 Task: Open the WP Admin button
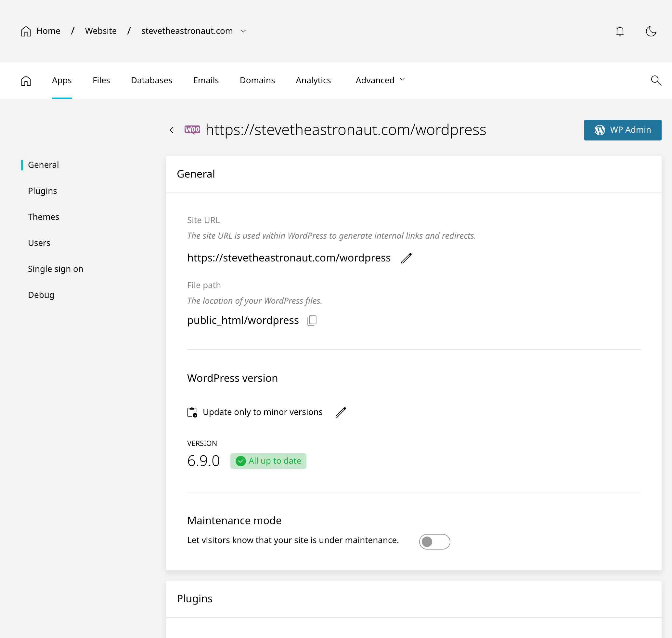(x=622, y=130)
